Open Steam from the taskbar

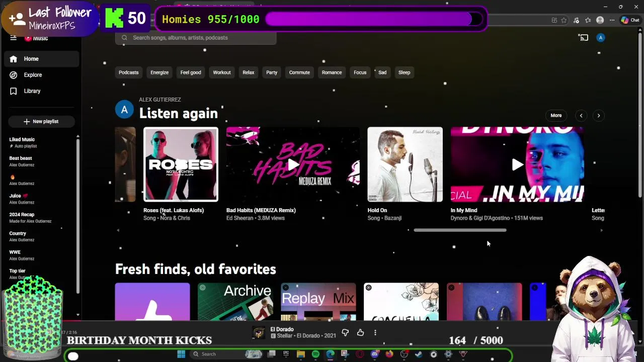click(419, 354)
